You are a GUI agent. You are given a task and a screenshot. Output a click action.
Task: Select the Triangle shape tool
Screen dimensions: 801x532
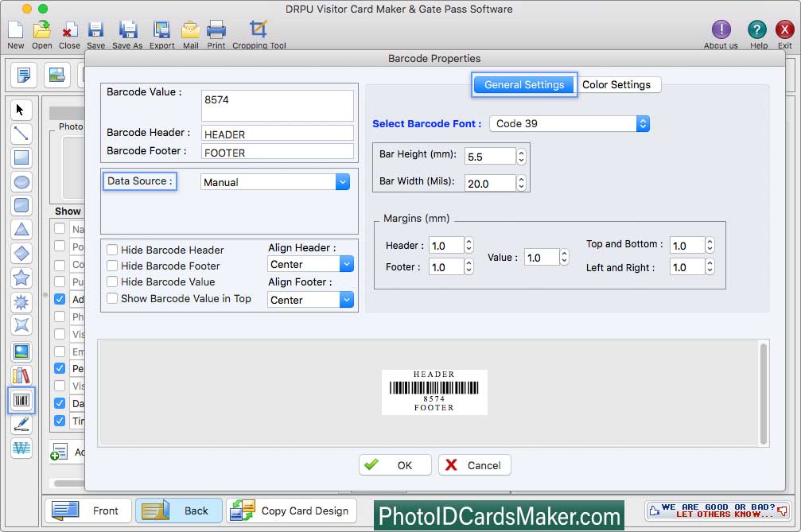21,229
